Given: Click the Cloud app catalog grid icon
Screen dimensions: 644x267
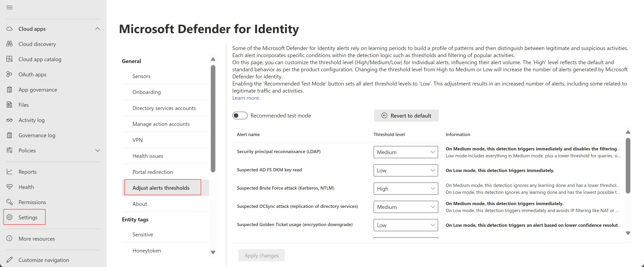Looking at the screenshot, I should [x=9, y=59].
